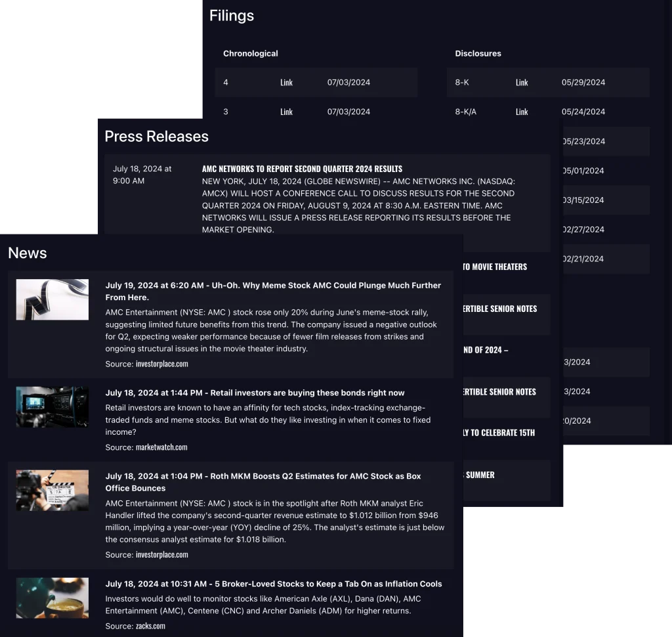Viewport: 672px width, 637px height.
Task: Open headline 'Uh-Oh. Why Meme Stock AMC Could Plunge'
Action: coord(273,292)
